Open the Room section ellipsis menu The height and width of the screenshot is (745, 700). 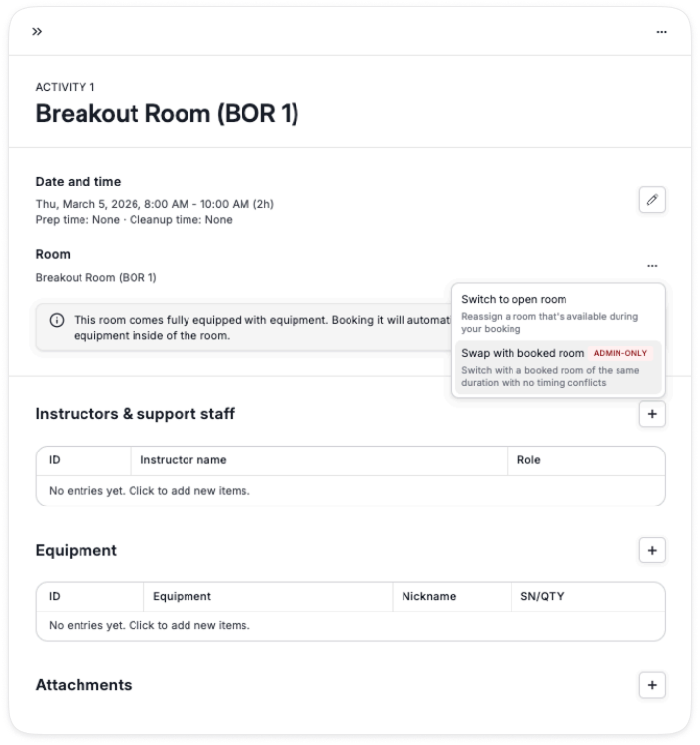point(652,266)
